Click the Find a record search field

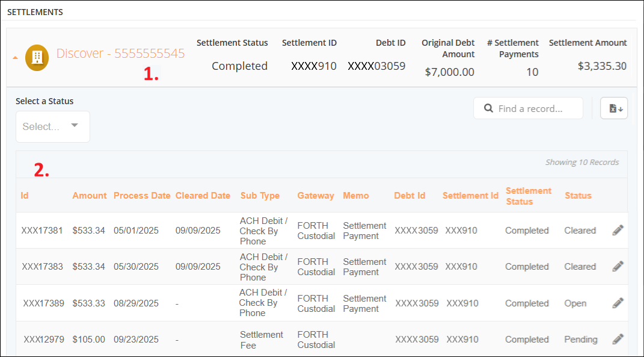528,108
